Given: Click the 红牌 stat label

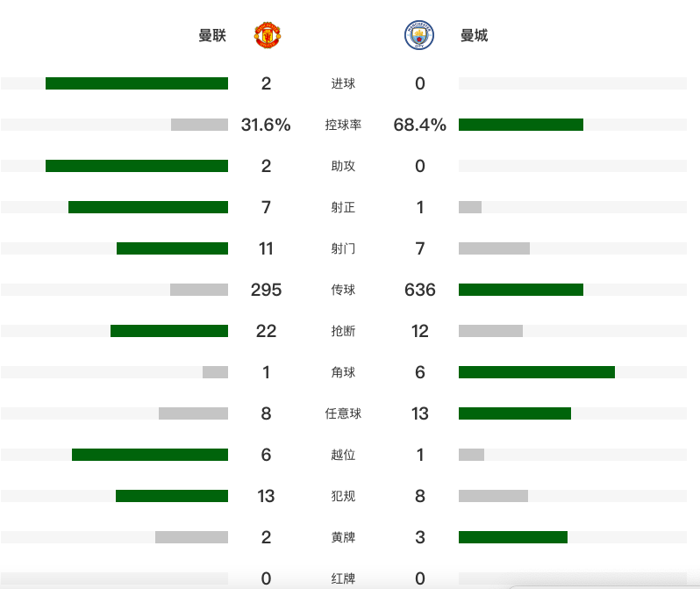Looking at the screenshot, I should pyautogui.click(x=343, y=578).
